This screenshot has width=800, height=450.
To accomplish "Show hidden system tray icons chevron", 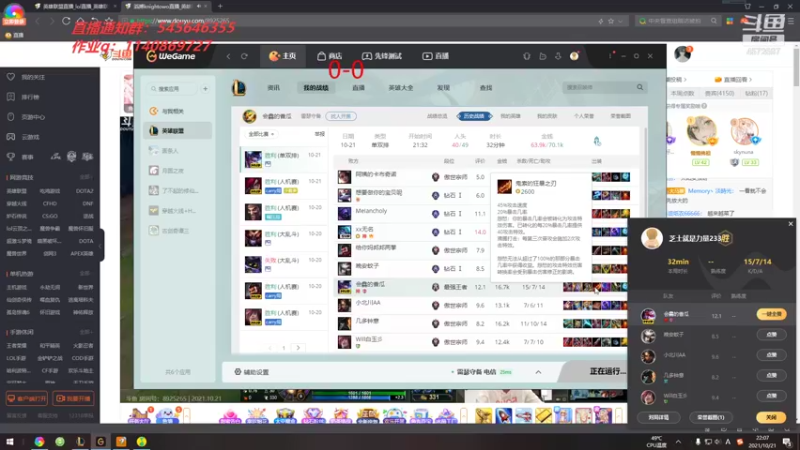I will coord(678,441).
